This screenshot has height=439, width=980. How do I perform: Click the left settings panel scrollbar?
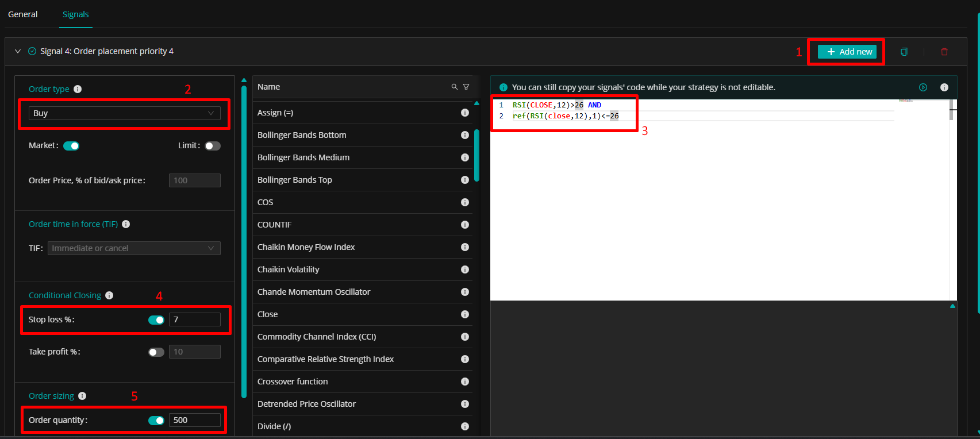244,241
